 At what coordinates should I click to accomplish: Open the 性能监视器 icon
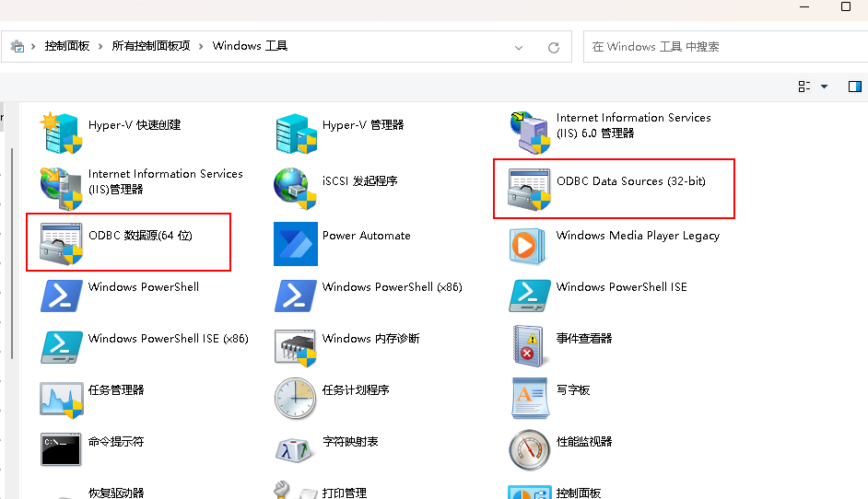click(530, 449)
